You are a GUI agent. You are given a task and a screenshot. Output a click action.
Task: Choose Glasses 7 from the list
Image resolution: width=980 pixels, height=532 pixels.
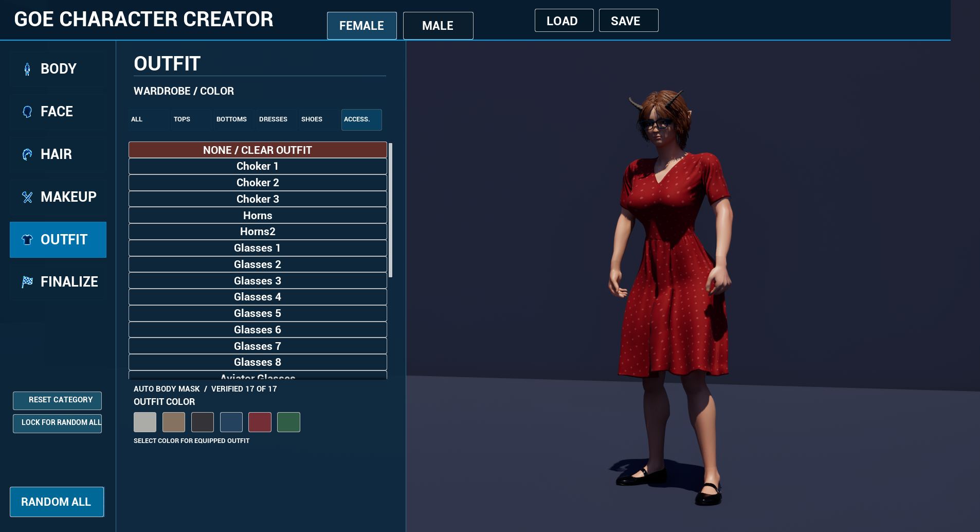click(x=258, y=346)
